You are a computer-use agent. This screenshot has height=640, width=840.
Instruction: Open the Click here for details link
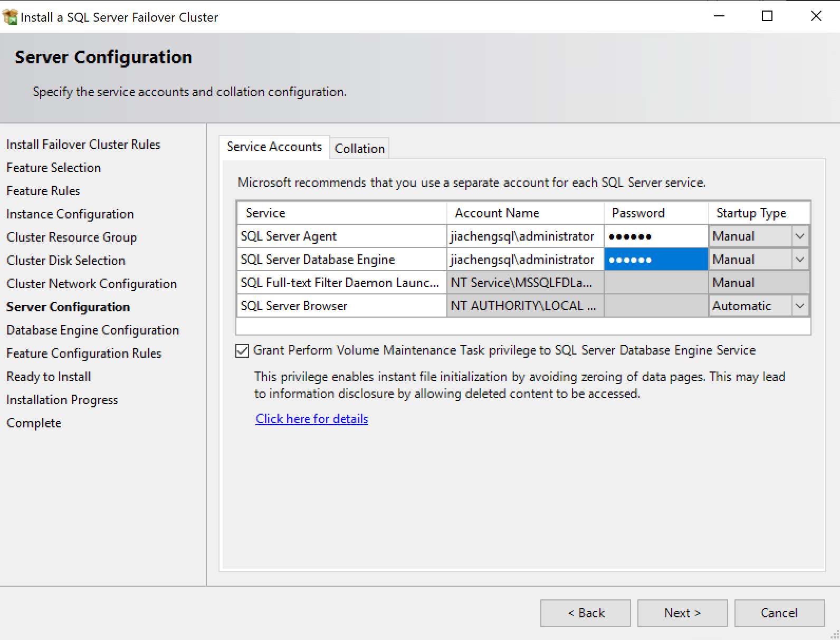point(312,419)
